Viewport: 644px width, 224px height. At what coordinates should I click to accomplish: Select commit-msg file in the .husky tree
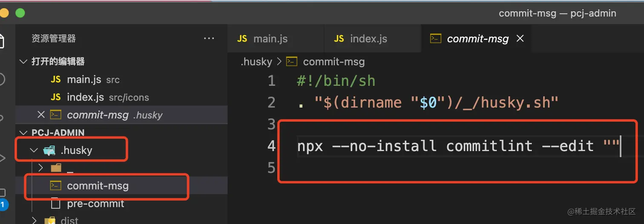121,186
